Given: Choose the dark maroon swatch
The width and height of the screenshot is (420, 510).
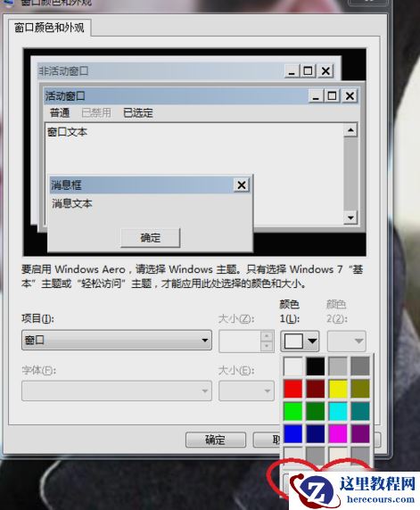Looking at the screenshot, I should tap(316, 389).
